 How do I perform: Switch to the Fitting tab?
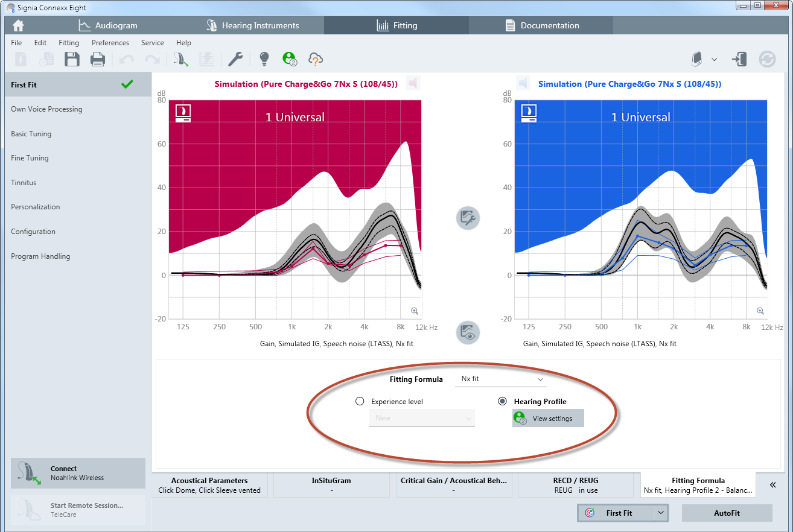[x=396, y=25]
